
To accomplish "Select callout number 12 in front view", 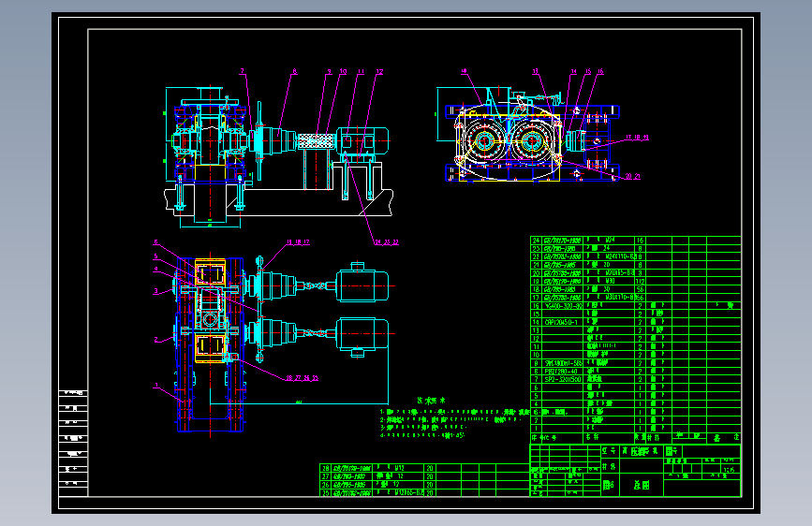I will coord(379,71).
